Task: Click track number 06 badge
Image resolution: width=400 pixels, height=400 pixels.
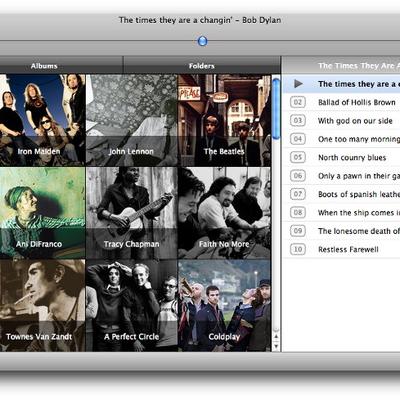Action: pos(298,175)
